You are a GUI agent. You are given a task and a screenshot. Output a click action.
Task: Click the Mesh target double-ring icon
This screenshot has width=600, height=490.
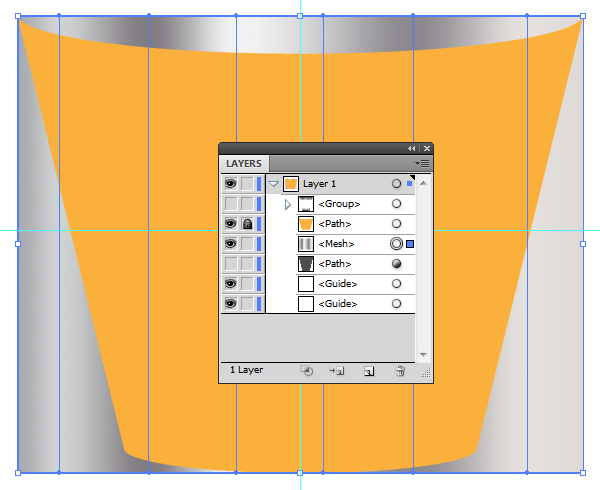click(x=396, y=244)
